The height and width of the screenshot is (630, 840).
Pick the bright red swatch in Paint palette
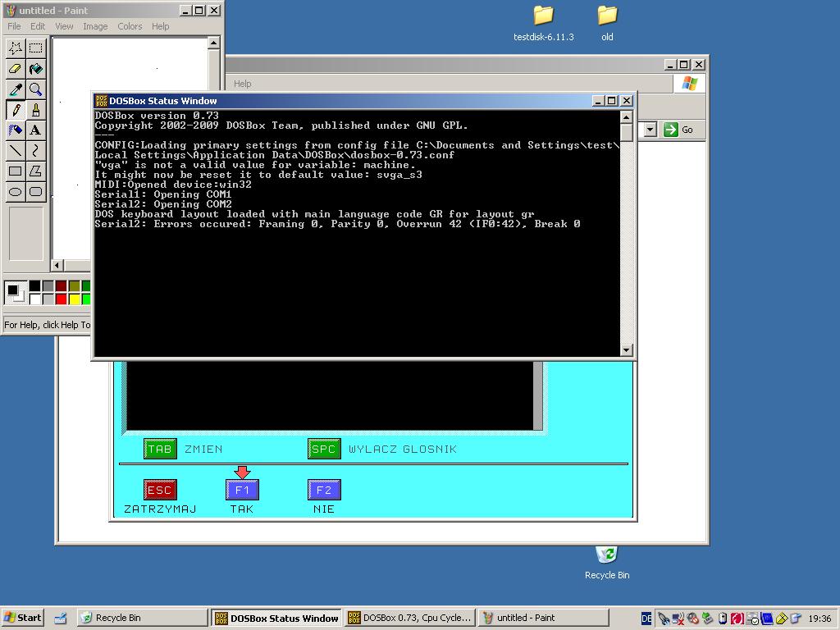coord(61,299)
